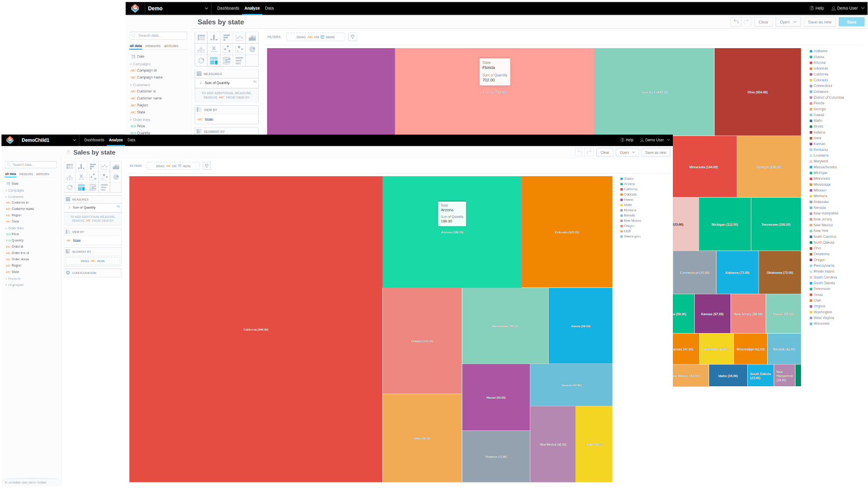
Task: Click Search data field in Demo window
Action: [158, 36]
